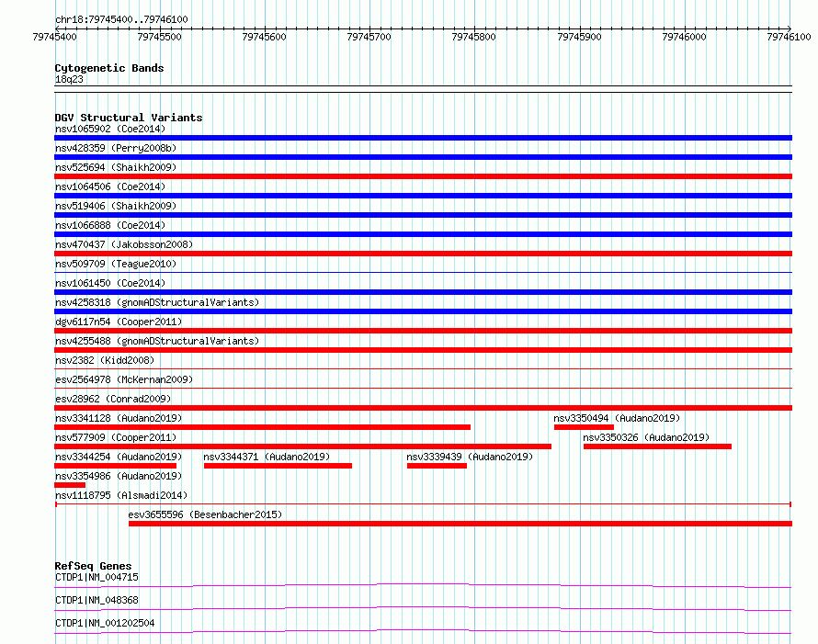Viewport: 818px width, 644px height.
Task: Open the nsv525694 (Shaikh2009) variant label
Action: point(116,167)
